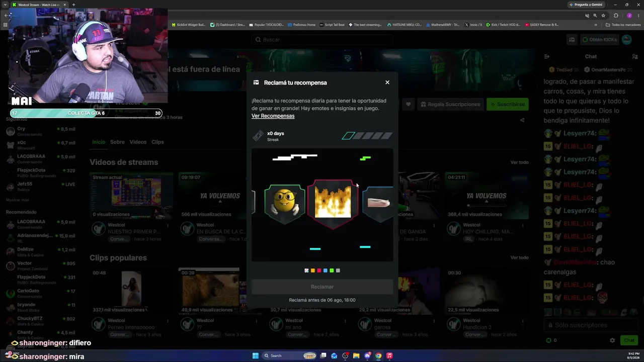Open the chat users icon in Chat header
The height and width of the screenshot is (362, 644).
click(635, 56)
